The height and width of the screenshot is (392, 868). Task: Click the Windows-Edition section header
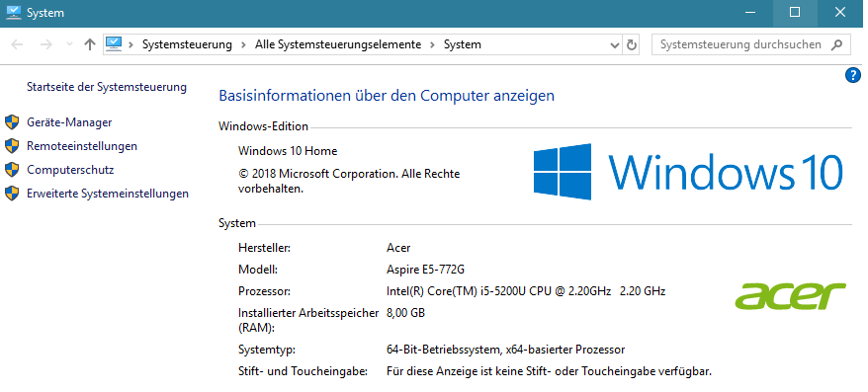point(264,126)
